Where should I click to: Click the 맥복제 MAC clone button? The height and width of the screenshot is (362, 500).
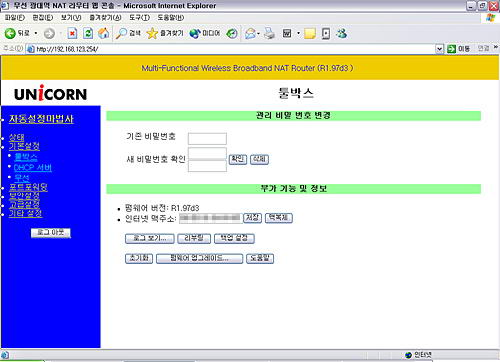279,218
